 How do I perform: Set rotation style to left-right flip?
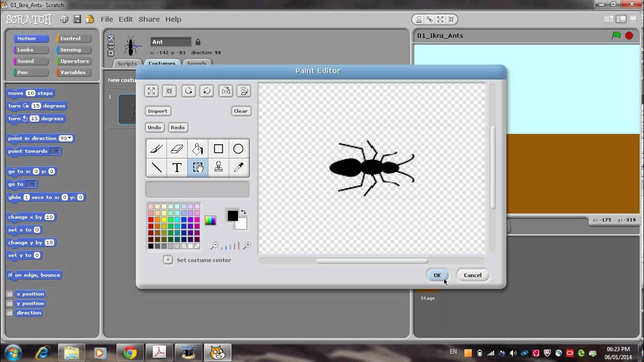pyautogui.click(x=111, y=46)
